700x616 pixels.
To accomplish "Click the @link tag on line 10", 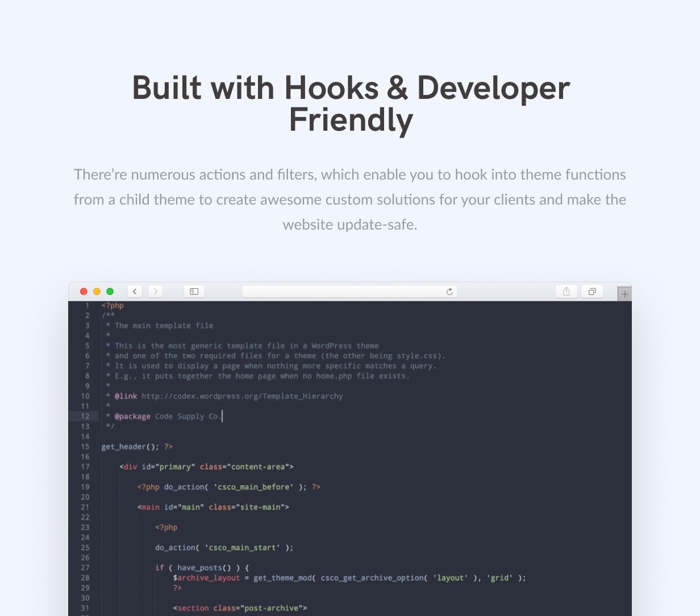I will pyautogui.click(x=125, y=396).
